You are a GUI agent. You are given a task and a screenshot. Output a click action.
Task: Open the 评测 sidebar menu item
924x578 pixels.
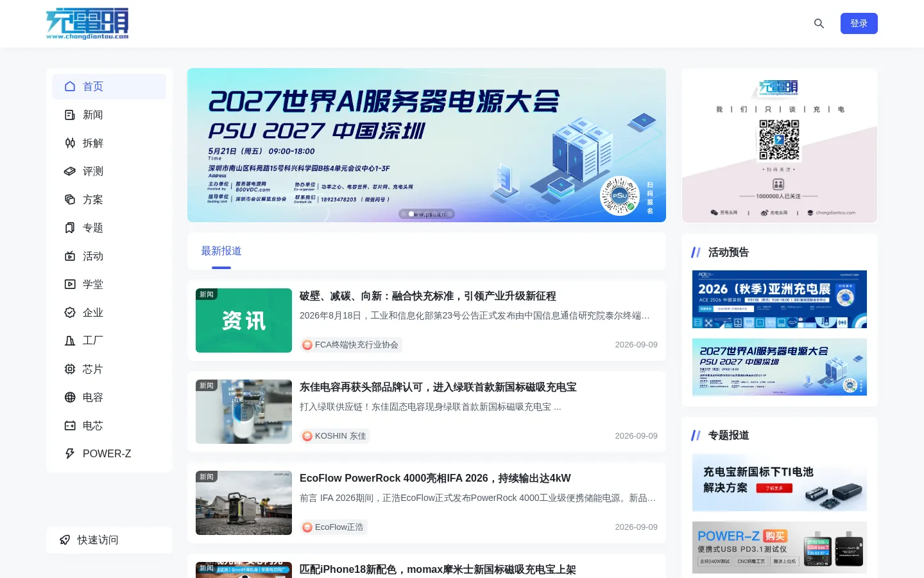pyautogui.click(x=109, y=171)
